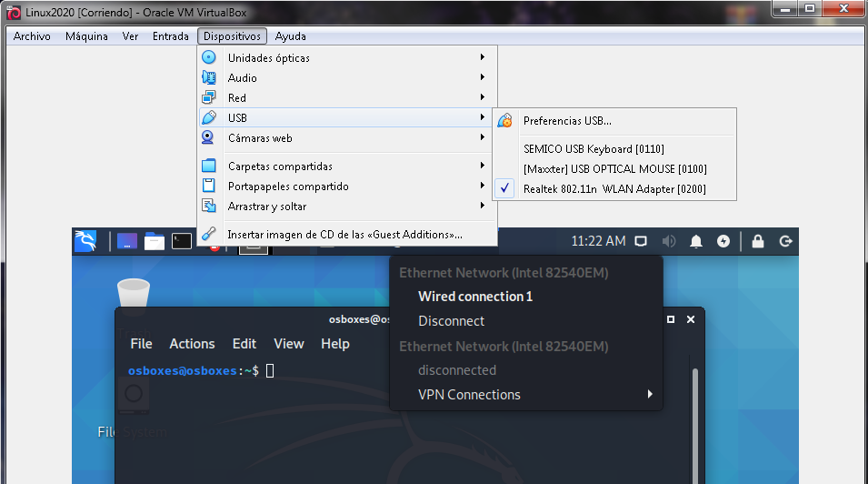Click the Portapapeles compartido clipboard icon

pyautogui.click(x=209, y=186)
